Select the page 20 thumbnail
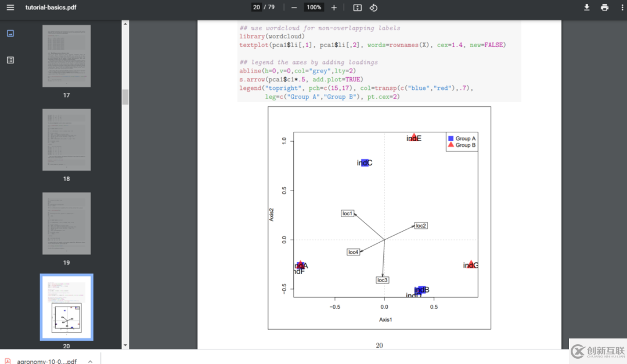 point(66,307)
